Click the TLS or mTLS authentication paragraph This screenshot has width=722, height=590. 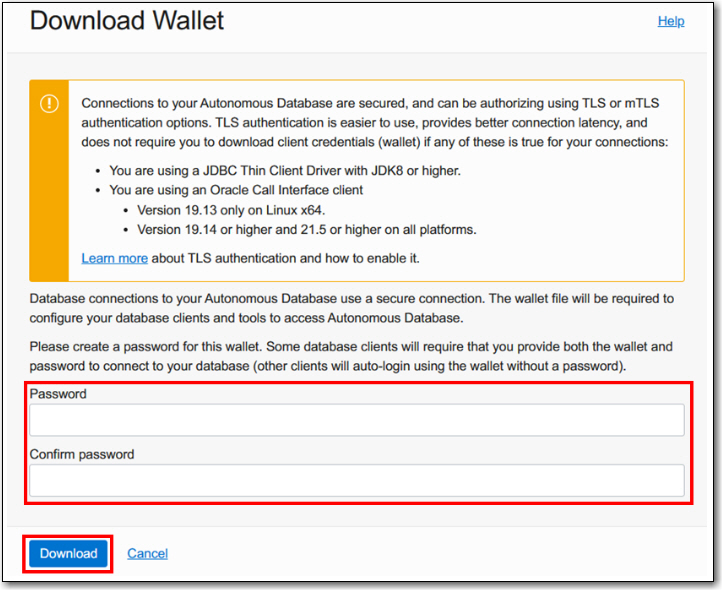click(x=375, y=122)
